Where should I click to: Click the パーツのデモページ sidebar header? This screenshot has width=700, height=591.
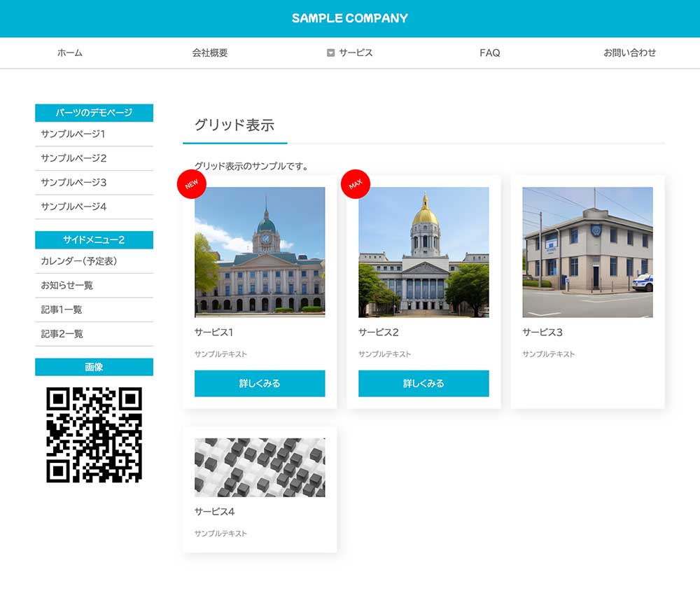94,113
